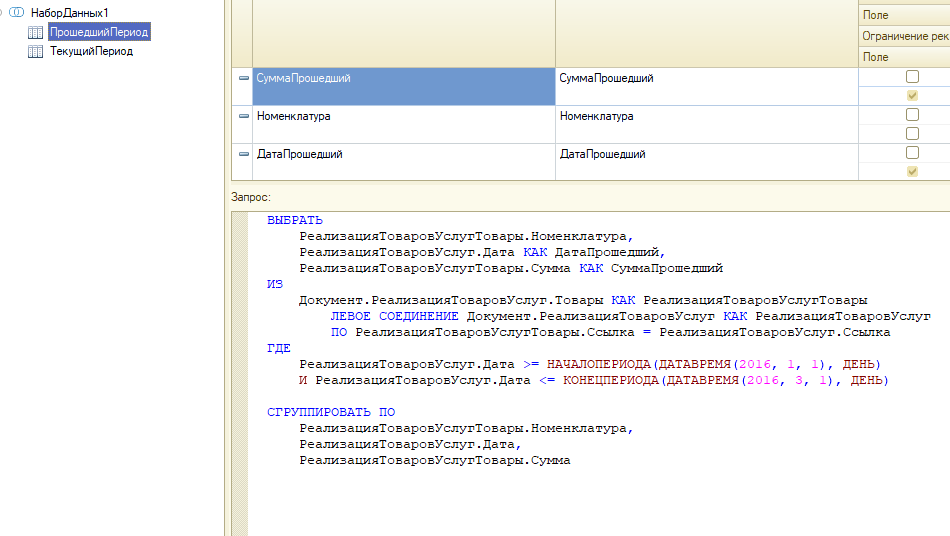
Task: Click the field icon in ДатаПрошедший row
Action: 243,154
